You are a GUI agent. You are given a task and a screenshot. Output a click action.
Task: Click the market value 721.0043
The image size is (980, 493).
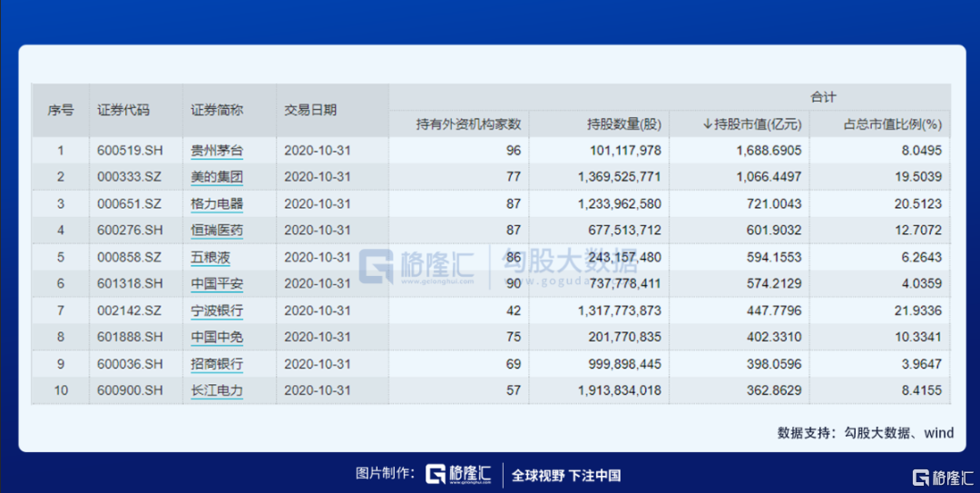pyautogui.click(x=776, y=204)
